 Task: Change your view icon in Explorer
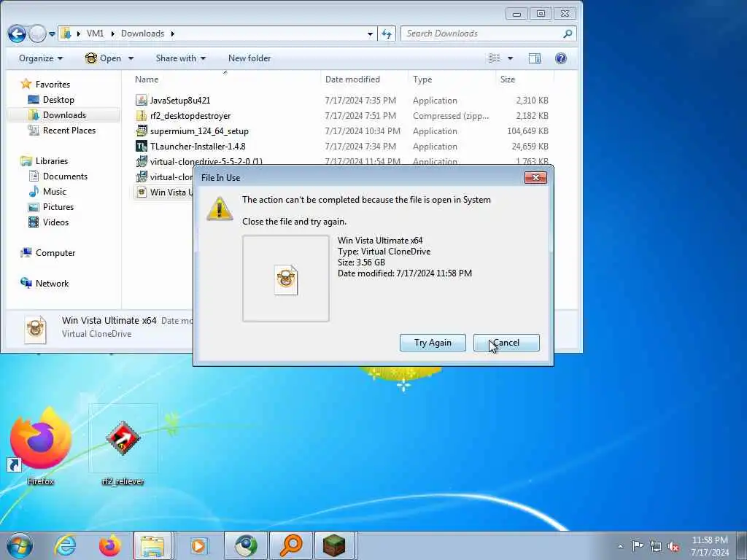tap(495, 58)
